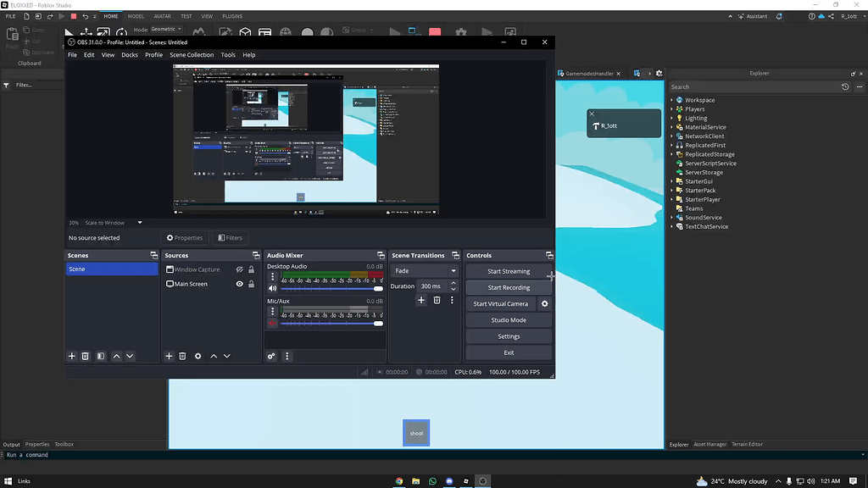Image resolution: width=868 pixels, height=488 pixels.
Task: Add a new source with the plus icon
Action: [169, 356]
